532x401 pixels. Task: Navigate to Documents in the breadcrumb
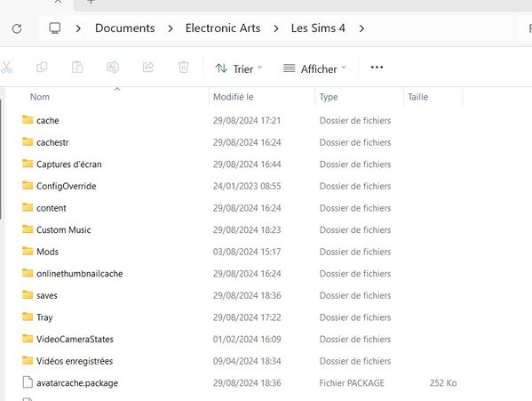point(125,28)
